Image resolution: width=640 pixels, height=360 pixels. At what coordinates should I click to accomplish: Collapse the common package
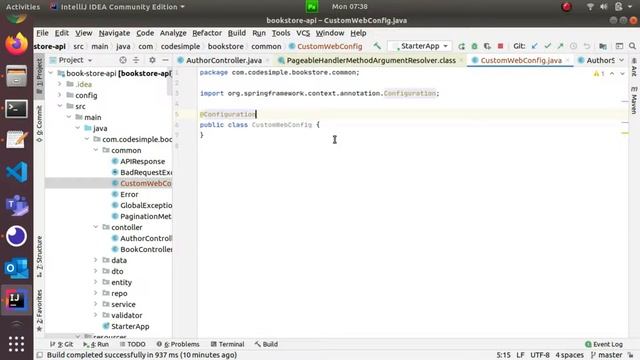click(96, 150)
